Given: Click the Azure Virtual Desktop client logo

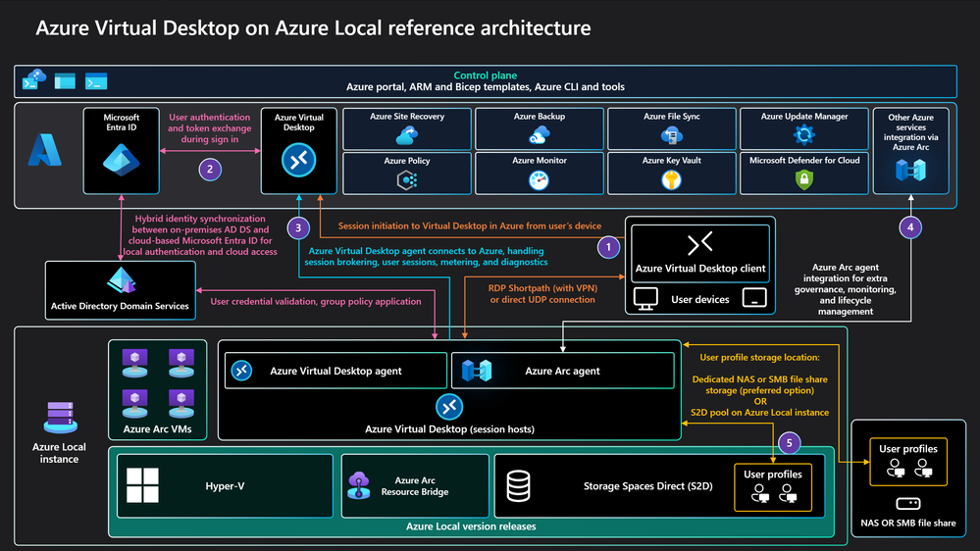Looking at the screenshot, I should [700, 244].
